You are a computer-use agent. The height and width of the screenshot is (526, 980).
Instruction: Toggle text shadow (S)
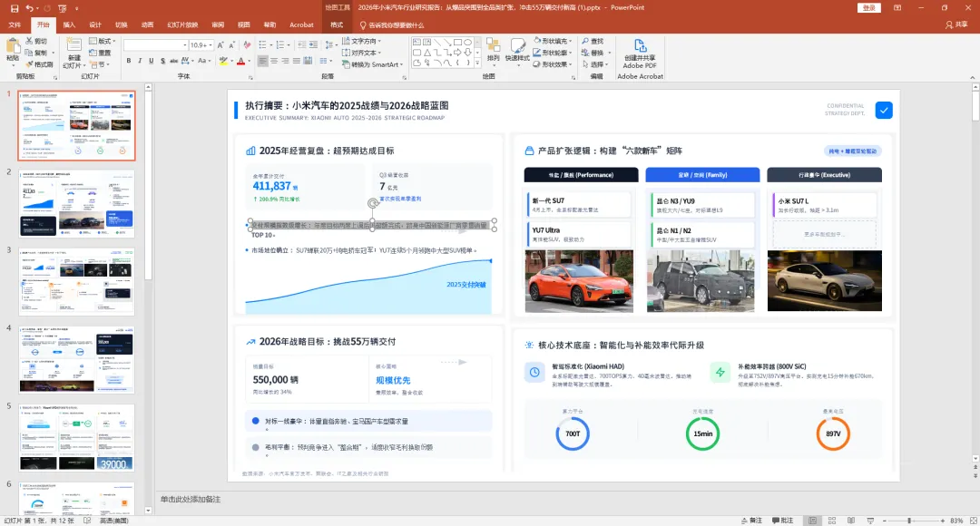coord(162,62)
